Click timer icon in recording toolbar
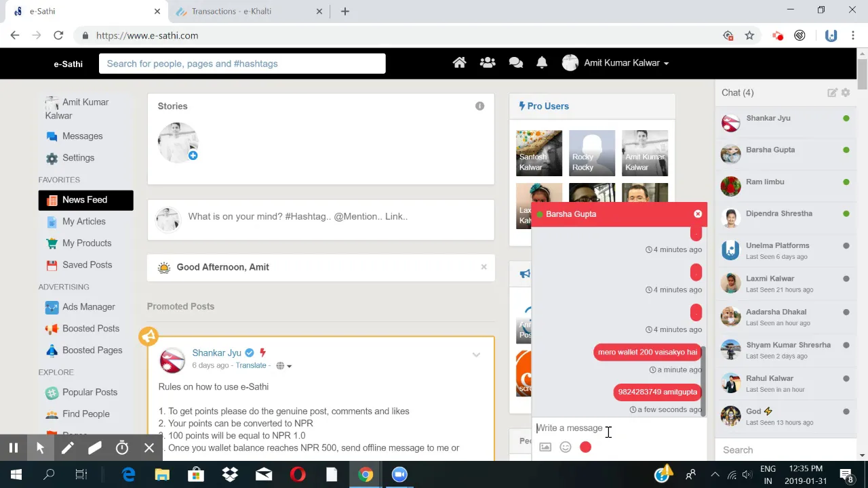The width and height of the screenshot is (868, 488). [122, 448]
